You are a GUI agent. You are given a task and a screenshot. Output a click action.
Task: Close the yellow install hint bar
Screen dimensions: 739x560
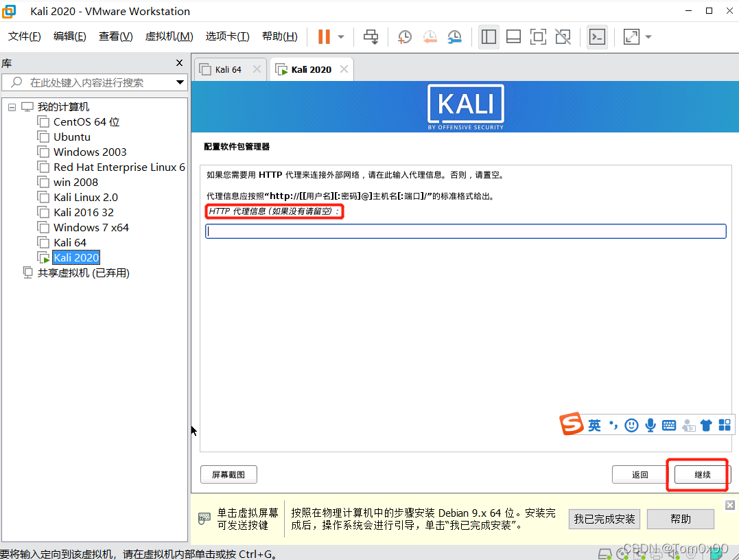tap(730, 505)
